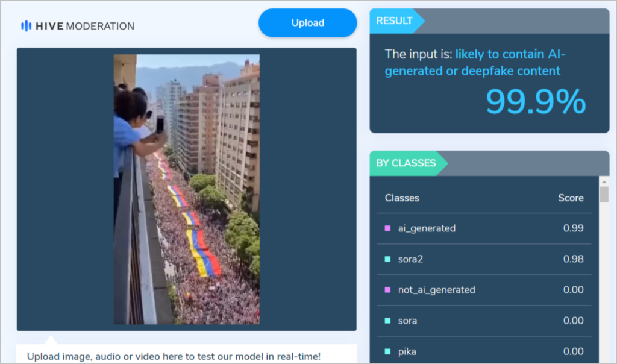Select the ai_generated class row
Viewport: 617px width, 364px height.
[484, 228]
